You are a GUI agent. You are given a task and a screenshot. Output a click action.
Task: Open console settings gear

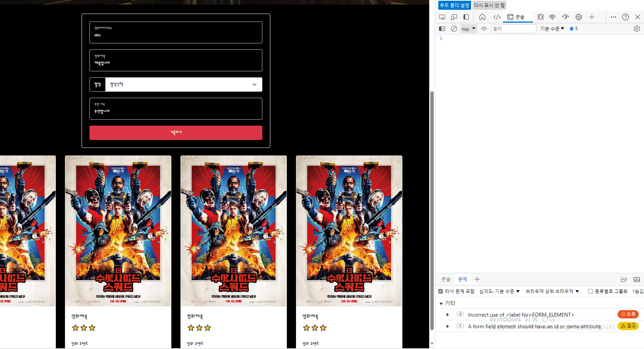point(637,29)
